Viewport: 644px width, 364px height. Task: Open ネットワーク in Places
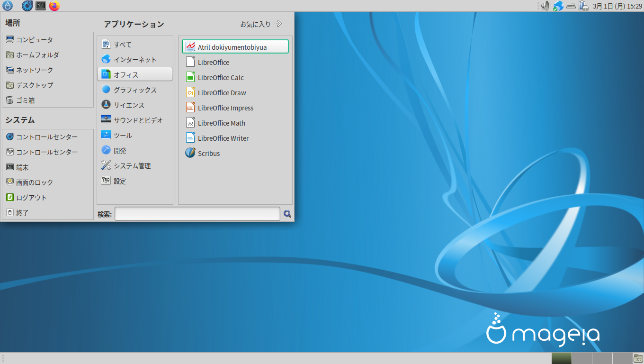click(48, 70)
